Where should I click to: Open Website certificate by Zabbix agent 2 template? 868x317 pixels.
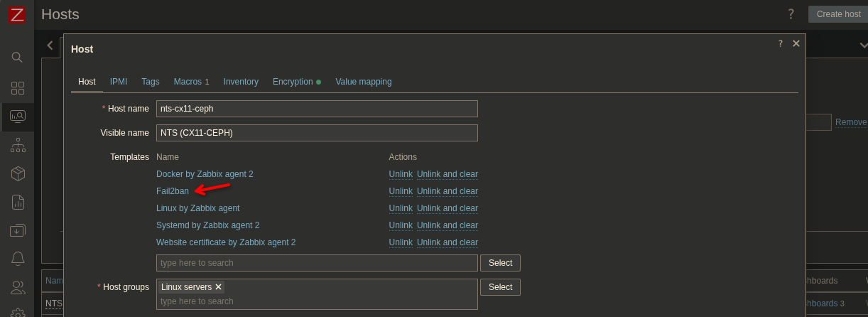pos(226,242)
